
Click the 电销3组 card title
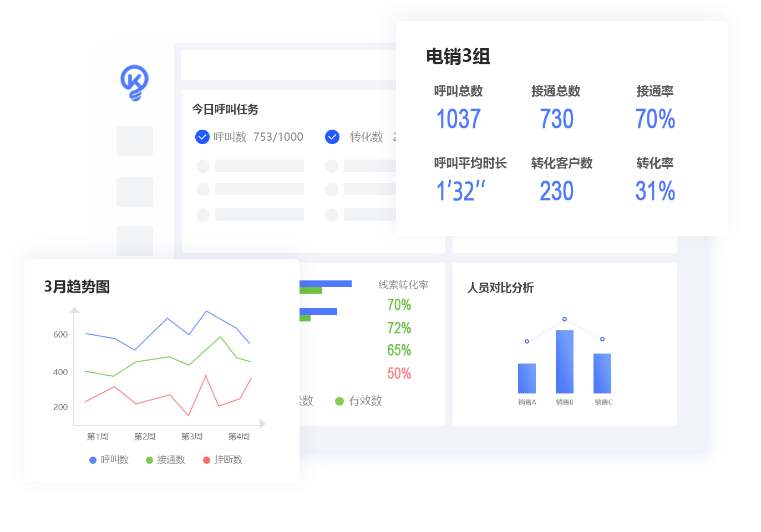pos(458,57)
